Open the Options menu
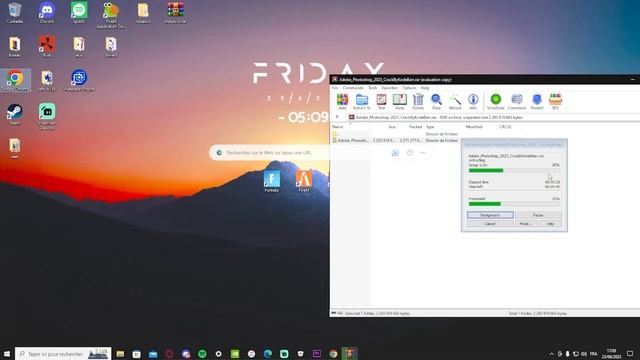This screenshot has height=360, width=640. tap(409, 88)
